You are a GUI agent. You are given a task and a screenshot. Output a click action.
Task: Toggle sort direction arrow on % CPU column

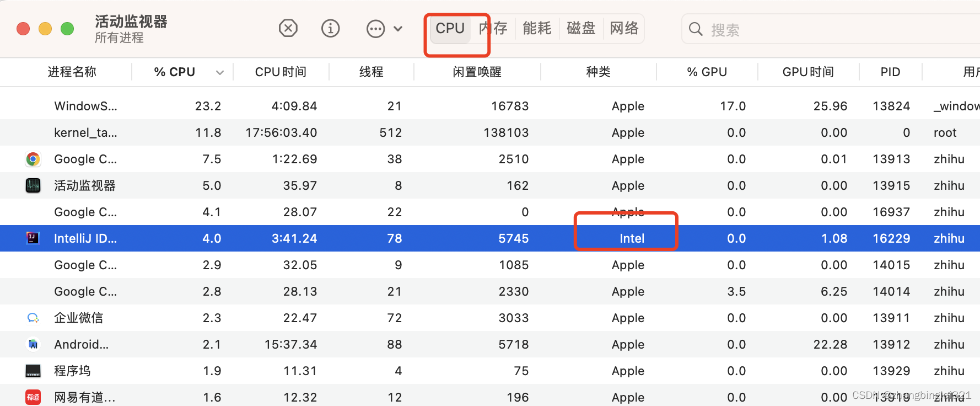pos(220,72)
